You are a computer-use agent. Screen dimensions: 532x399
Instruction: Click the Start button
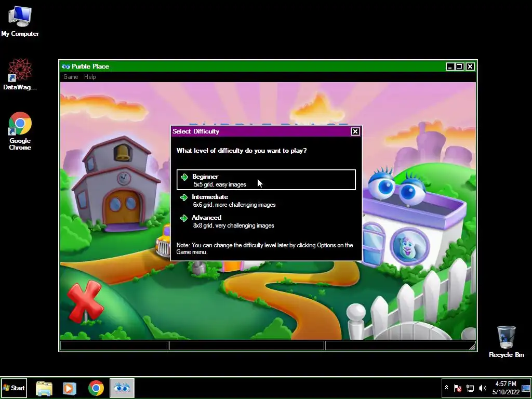(x=14, y=388)
